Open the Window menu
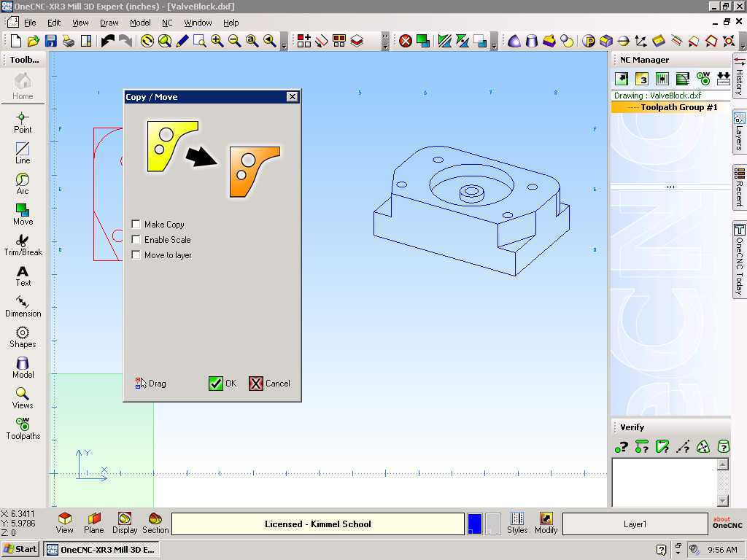This screenshot has width=747, height=560. [198, 23]
